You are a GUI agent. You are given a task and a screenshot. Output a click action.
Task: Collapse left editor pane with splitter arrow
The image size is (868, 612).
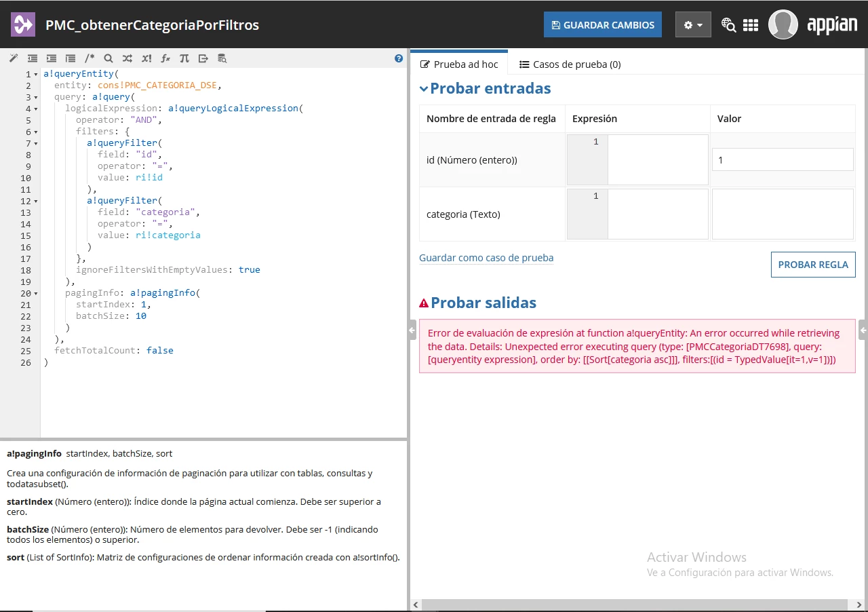coord(411,330)
